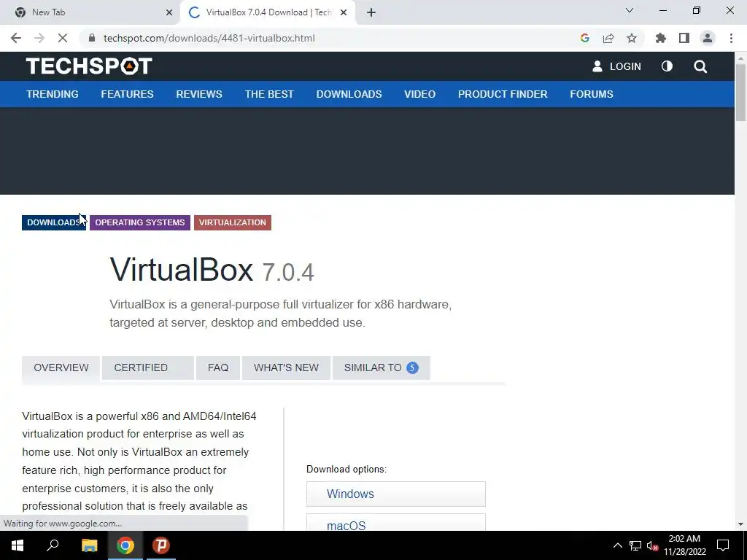Select the SIMILAR TO tab
The width and height of the screenshot is (747, 560).
click(381, 367)
